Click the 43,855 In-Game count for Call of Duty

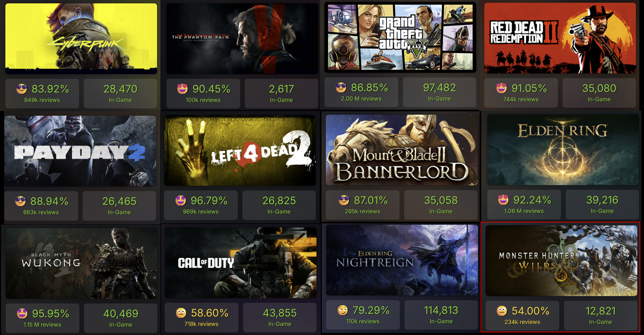click(x=280, y=318)
